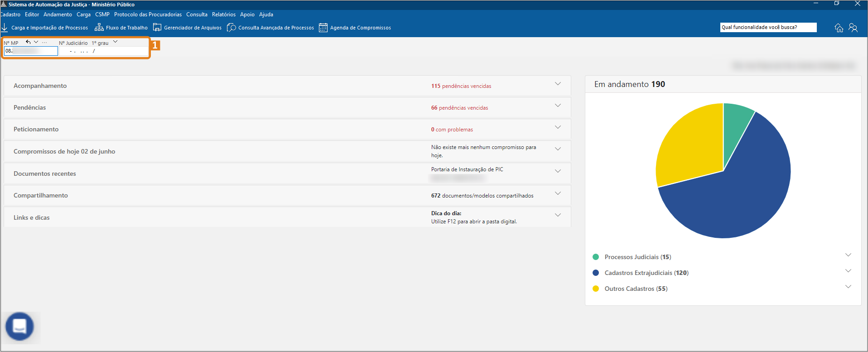The width and height of the screenshot is (868, 352).
Task: Click the back arrow next to Nº MP
Action: pyautogui.click(x=28, y=42)
